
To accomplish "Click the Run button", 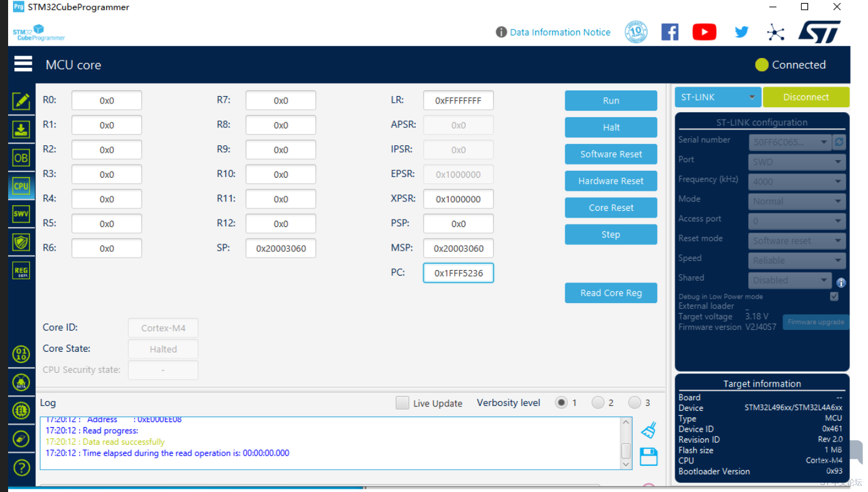I will pos(611,100).
